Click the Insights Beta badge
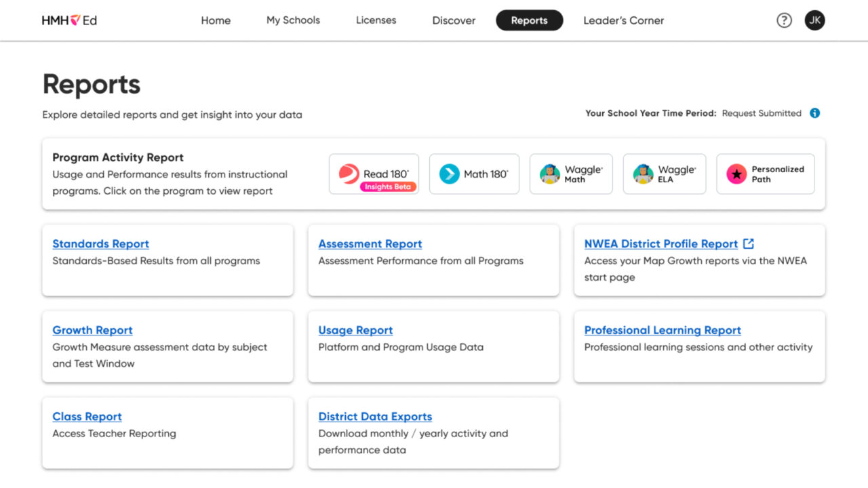Screen dimensions: 868x488 (x=388, y=187)
